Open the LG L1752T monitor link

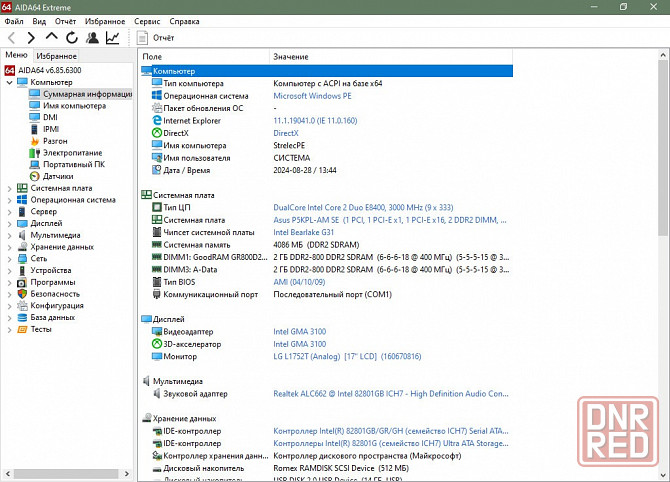[x=347, y=356]
